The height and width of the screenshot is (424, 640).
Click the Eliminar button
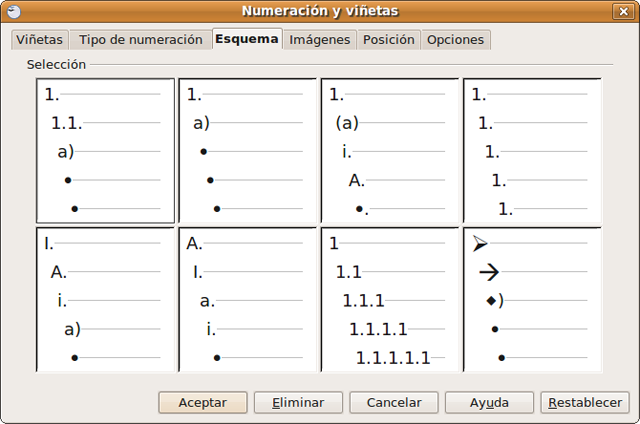297,402
